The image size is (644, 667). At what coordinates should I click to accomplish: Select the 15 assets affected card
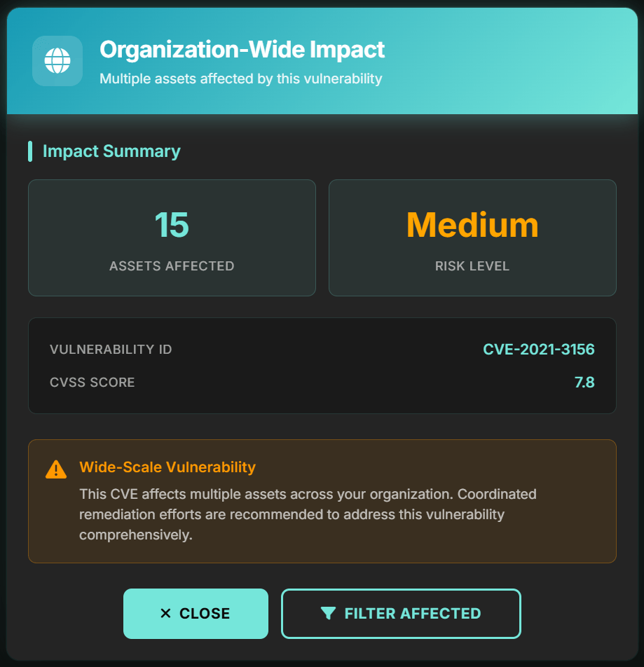172,238
